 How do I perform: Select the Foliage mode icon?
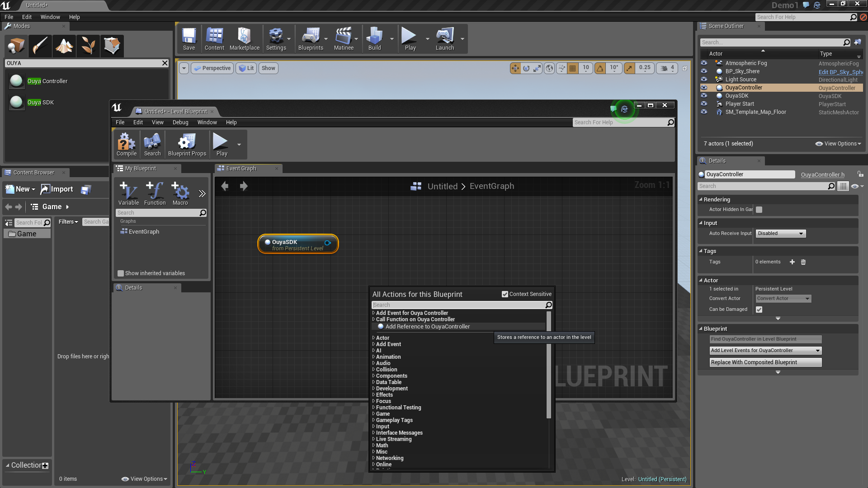pyautogui.click(x=88, y=46)
